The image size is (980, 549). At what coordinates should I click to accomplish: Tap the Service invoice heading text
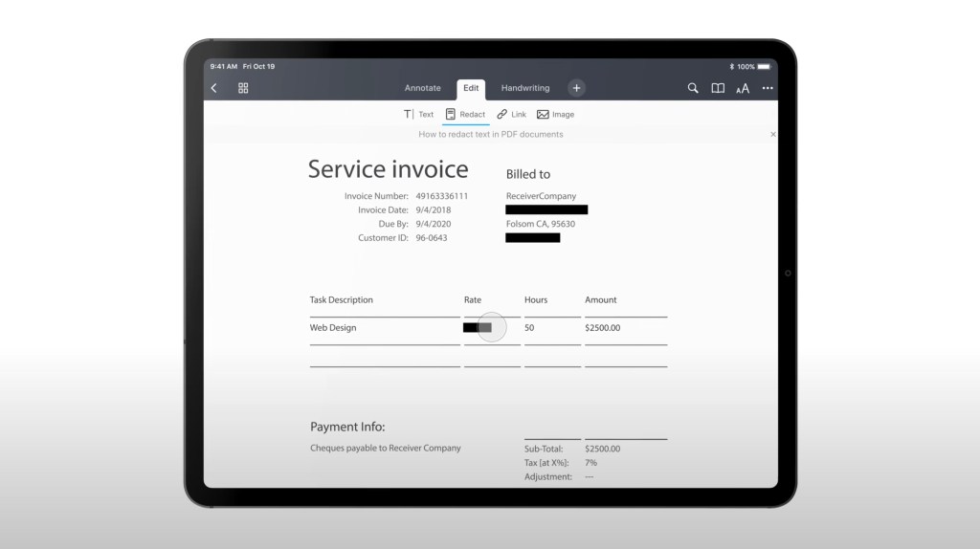coord(388,169)
